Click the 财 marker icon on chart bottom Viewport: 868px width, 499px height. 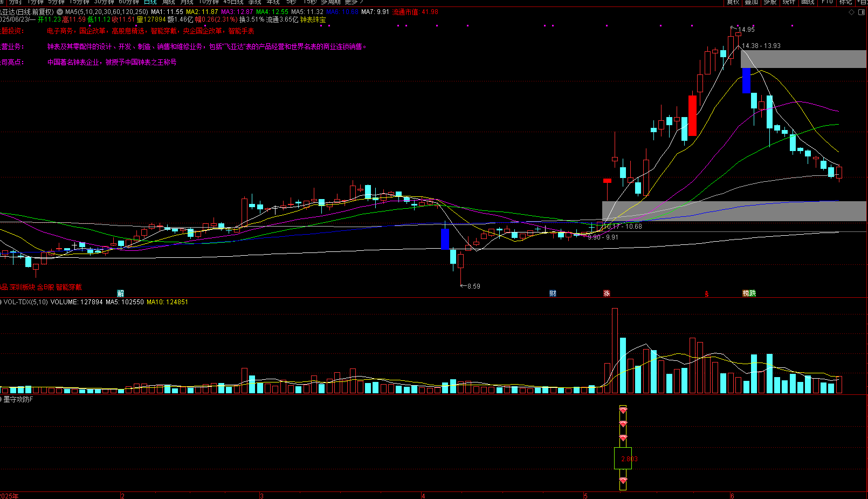click(553, 293)
